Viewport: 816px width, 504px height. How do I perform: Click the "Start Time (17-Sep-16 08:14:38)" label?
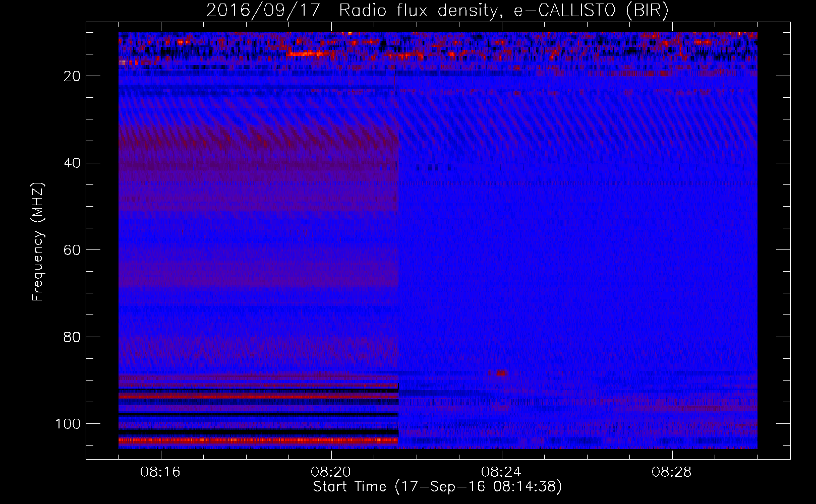click(x=437, y=487)
